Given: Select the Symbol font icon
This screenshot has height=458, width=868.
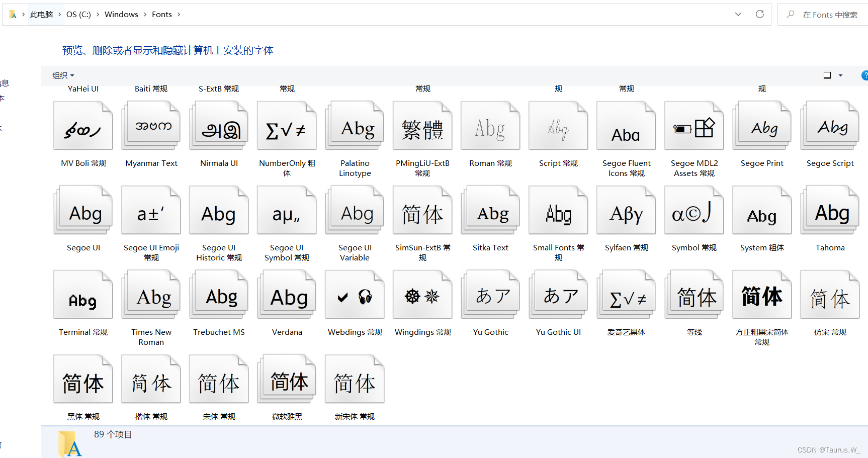Looking at the screenshot, I should pyautogui.click(x=694, y=210).
